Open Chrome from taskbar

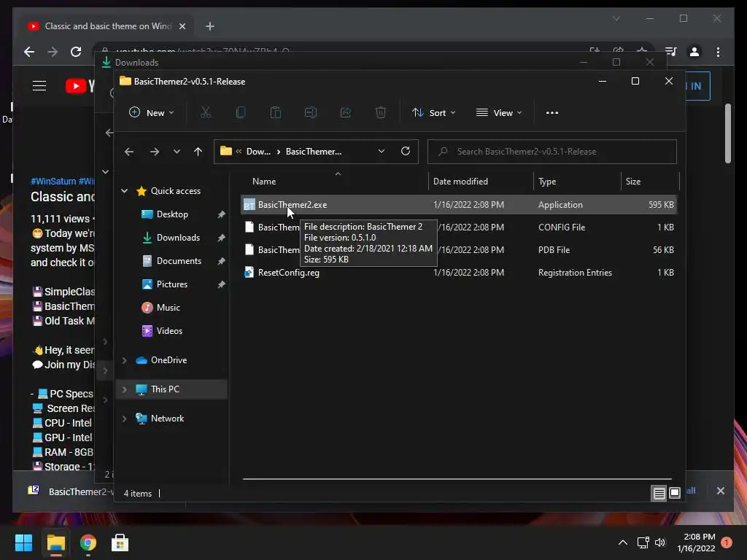coord(88,542)
